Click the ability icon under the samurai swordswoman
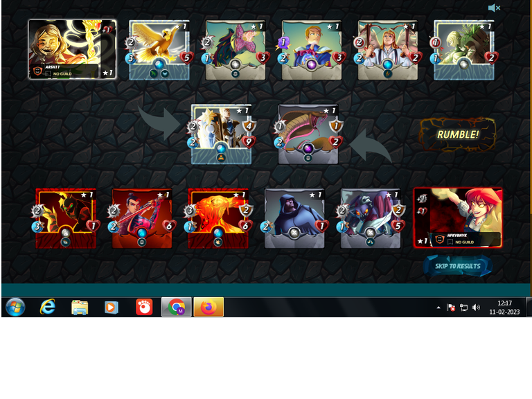 tap(142, 242)
